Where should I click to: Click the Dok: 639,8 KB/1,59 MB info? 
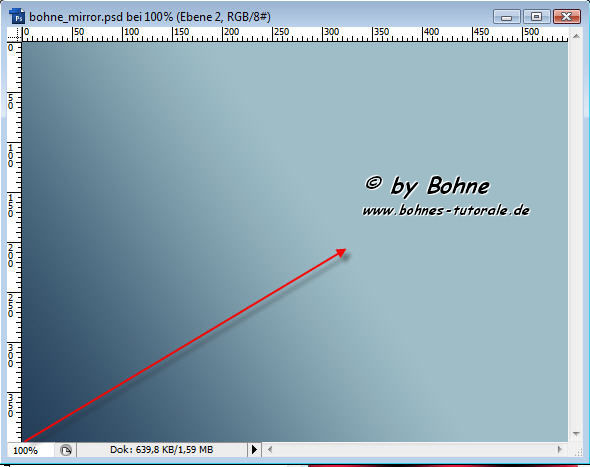[x=161, y=450]
